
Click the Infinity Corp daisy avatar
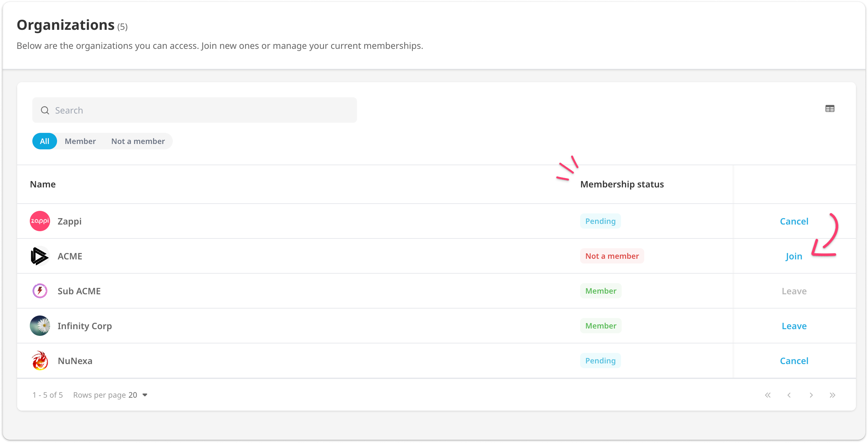[40, 326]
